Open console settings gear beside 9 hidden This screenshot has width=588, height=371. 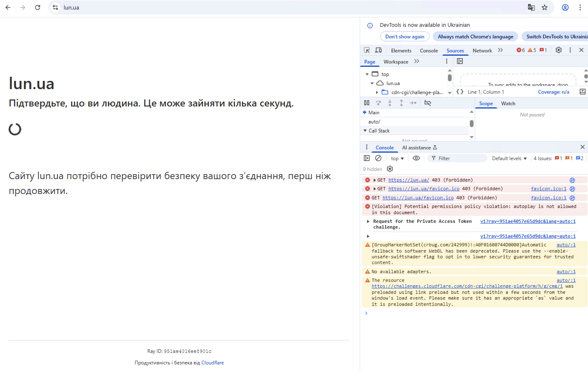pos(390,169)
